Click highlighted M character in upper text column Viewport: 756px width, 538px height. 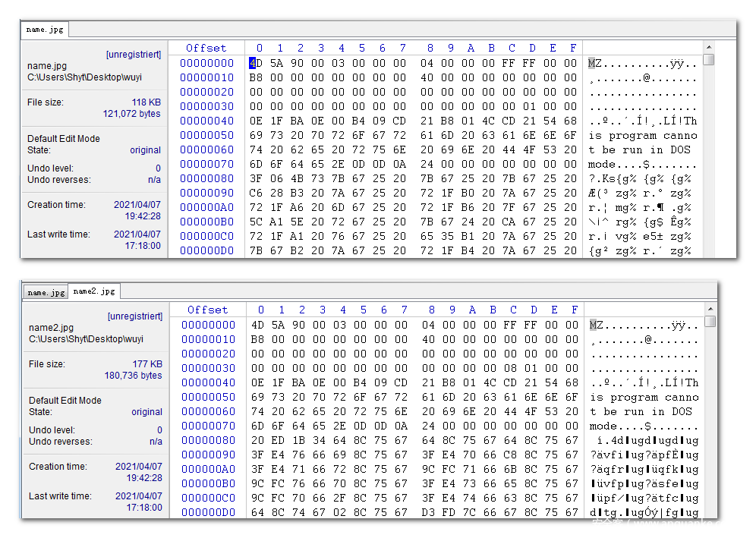point(592,63)
